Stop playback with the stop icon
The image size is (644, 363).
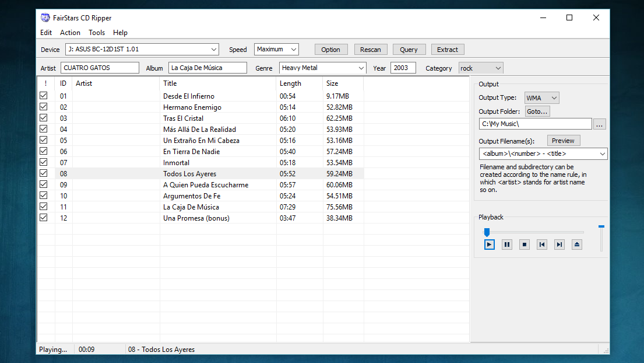[525, 245]
